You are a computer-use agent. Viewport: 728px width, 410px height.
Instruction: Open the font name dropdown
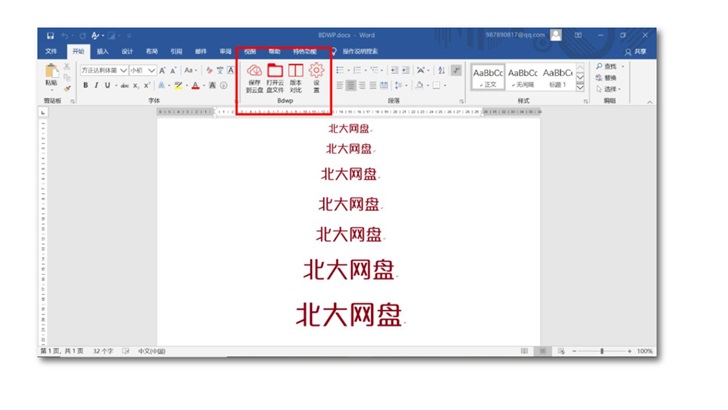[x=124, y=71]
